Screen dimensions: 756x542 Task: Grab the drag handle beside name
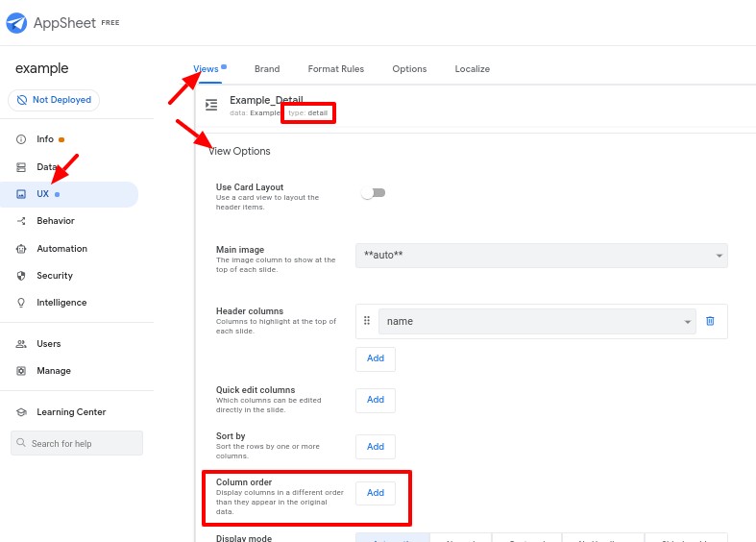[367, 321]
